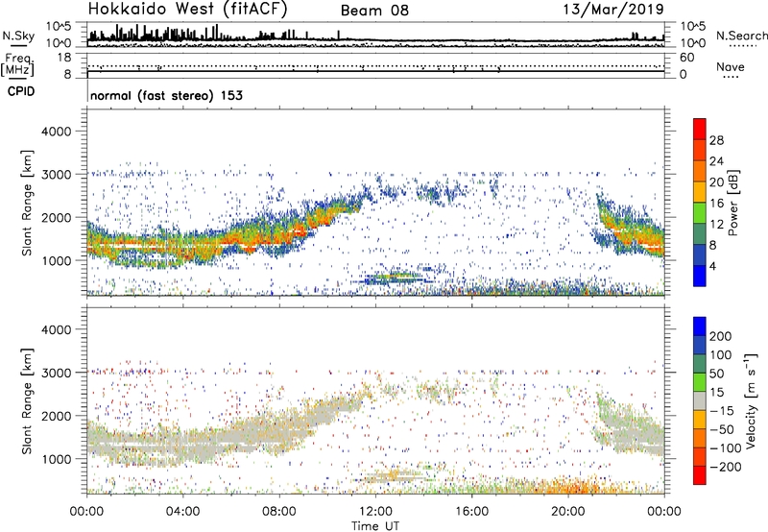Click the Nave legend label
This screenshot has height=532, width=768.
[731, 66]
